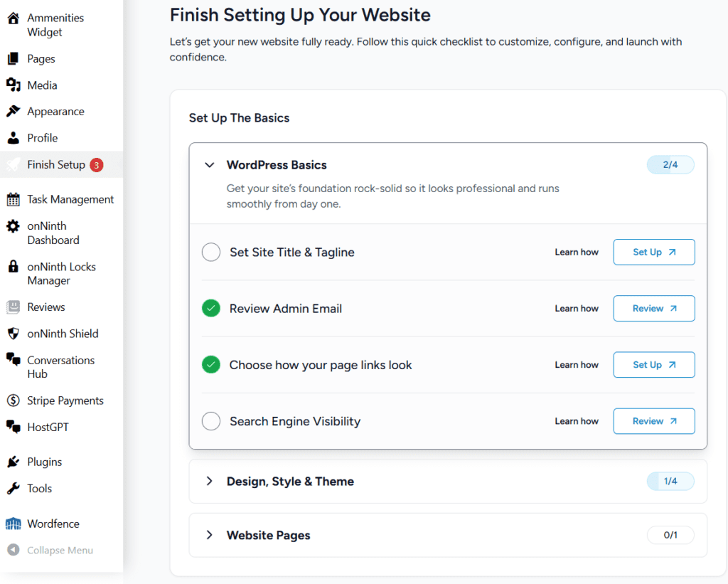The width and height of the screenshot is (728, 584).
Task: Click the Appearance paintbrush icon
Action: pos(13,112)
